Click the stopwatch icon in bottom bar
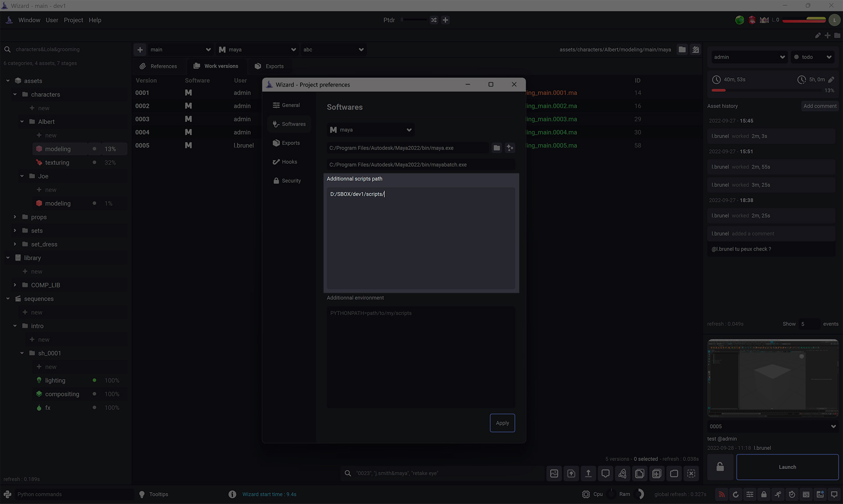The image size is (843, 504). pos(792,494)
